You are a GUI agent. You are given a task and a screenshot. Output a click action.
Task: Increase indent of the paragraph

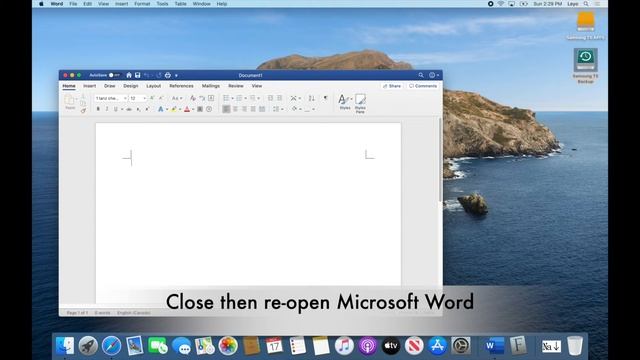[x=280, y=98]
